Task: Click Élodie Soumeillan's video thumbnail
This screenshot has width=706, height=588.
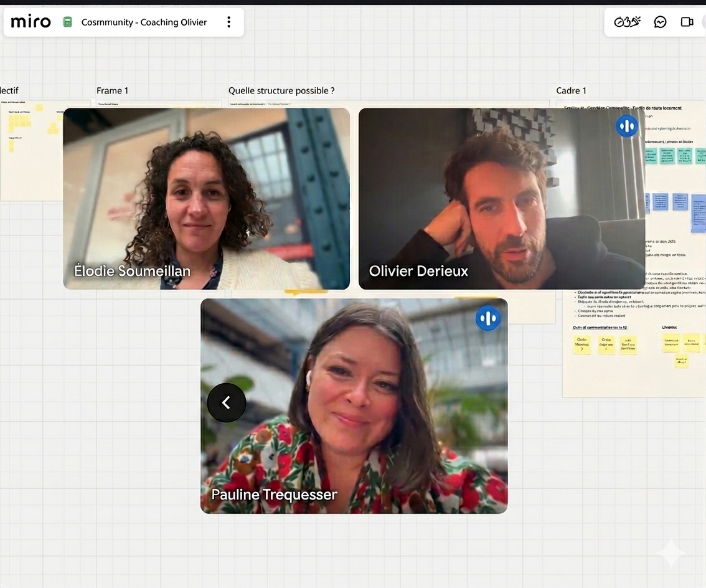Action: click(205, 198)
